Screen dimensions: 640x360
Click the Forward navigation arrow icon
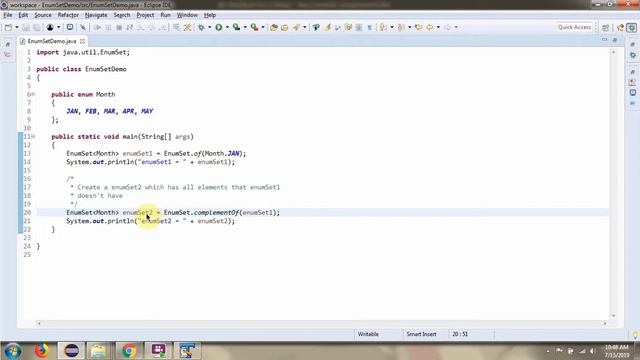[x=448, y=27]
